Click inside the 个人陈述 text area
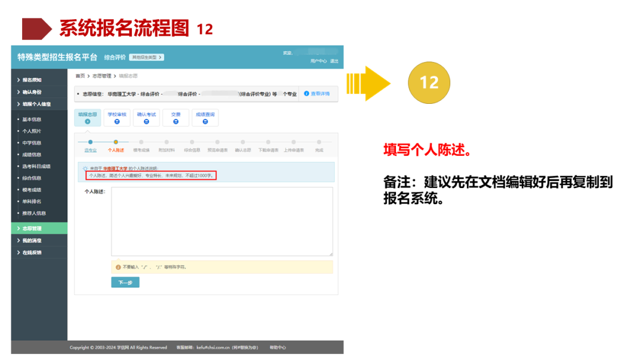The image size is (644, 363). click(x=222, y=222)
